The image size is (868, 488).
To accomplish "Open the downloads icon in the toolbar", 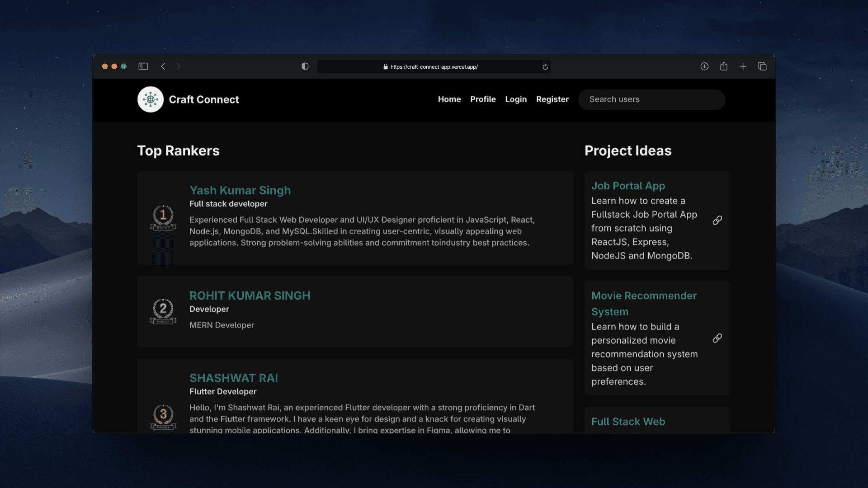I will [x=704, y=66].
